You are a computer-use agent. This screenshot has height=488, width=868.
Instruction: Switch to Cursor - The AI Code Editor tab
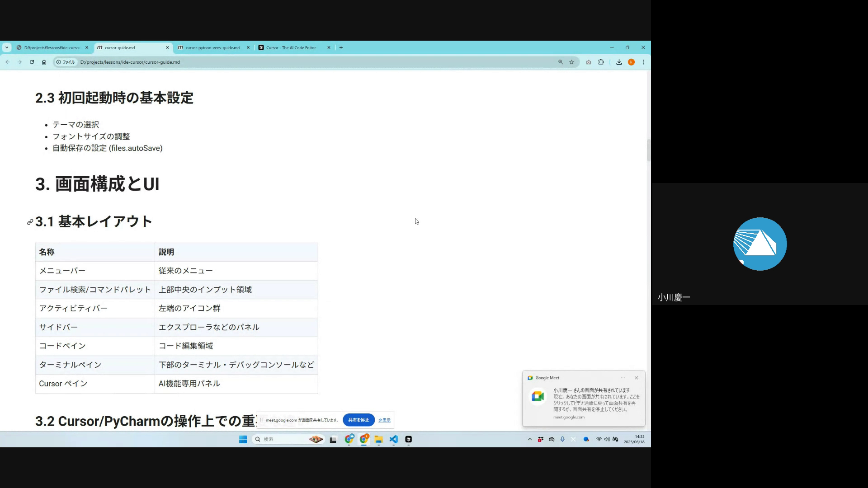point(291,47)
